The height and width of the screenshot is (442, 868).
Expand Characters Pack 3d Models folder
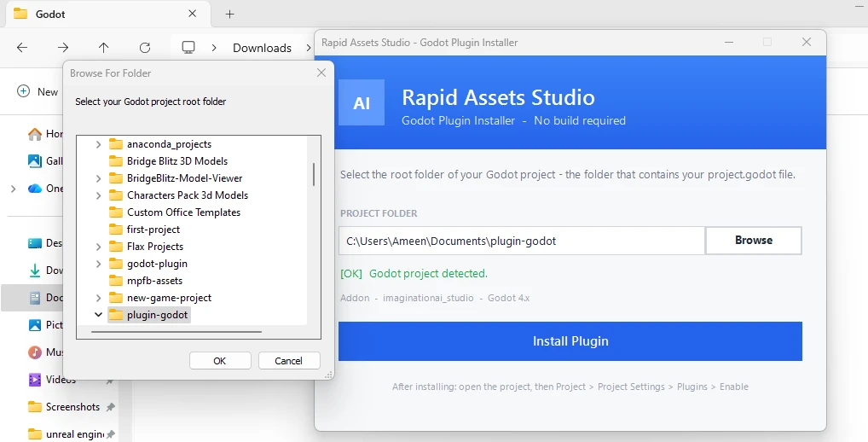click(98, 195)
